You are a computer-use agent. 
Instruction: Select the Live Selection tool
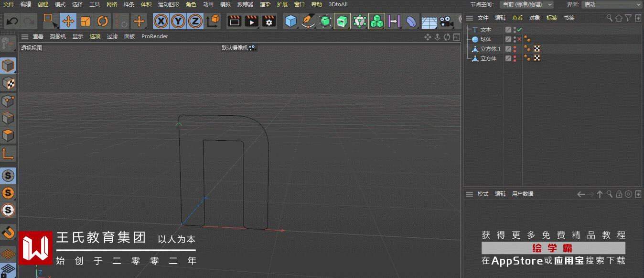pos(50,21)
